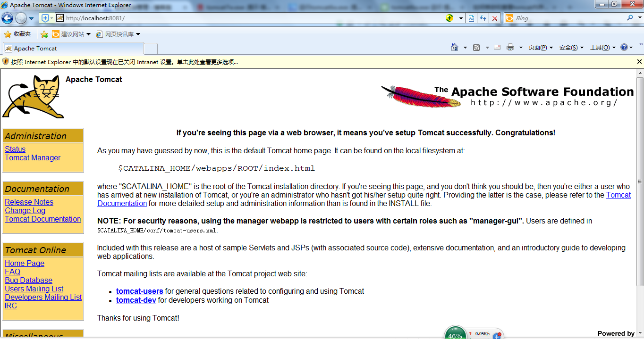Open the 安全(S) Safety menu
Viewport: 644px width, 339px height.
(571, 47)
